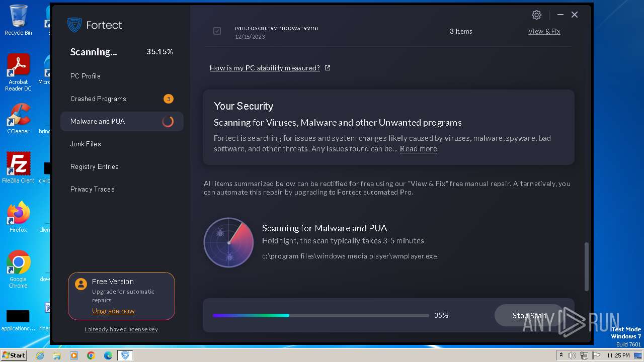Screen dimensions: 644x362
Task: Click the Your Security heading
Action: pos(244,106)
